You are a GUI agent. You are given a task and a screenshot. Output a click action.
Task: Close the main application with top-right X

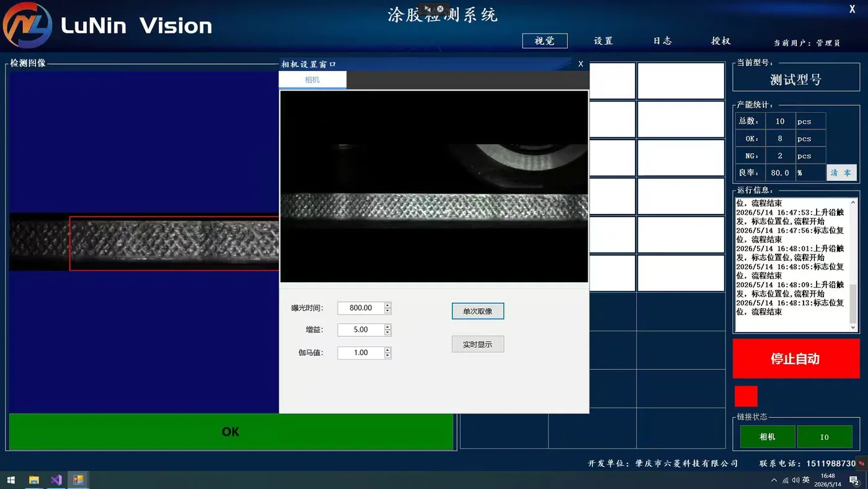tap(852, 9)
